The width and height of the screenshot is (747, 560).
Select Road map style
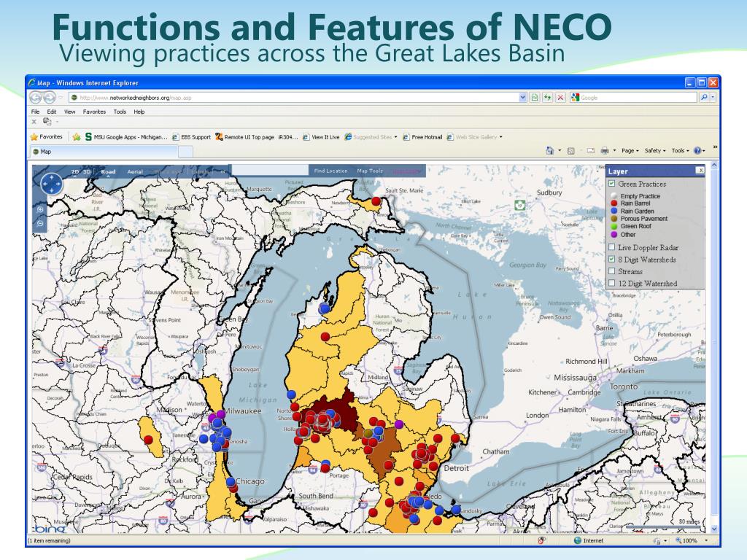coord(108,171)
